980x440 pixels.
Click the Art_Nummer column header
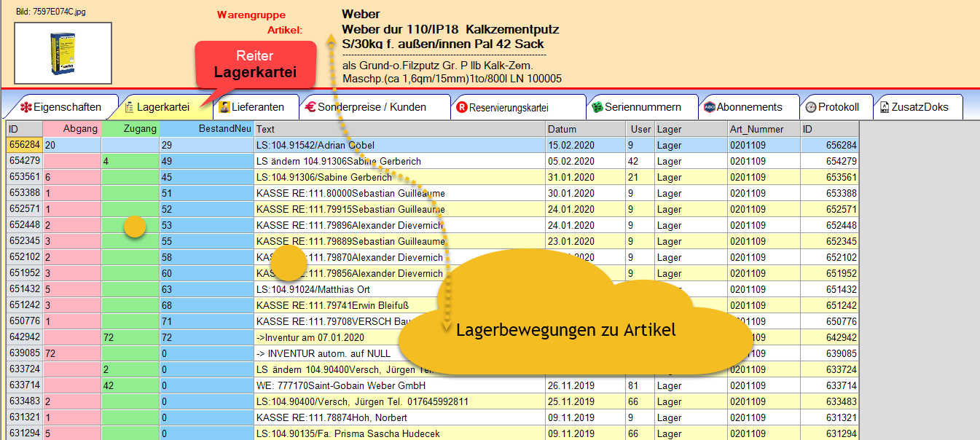(764, 129)
